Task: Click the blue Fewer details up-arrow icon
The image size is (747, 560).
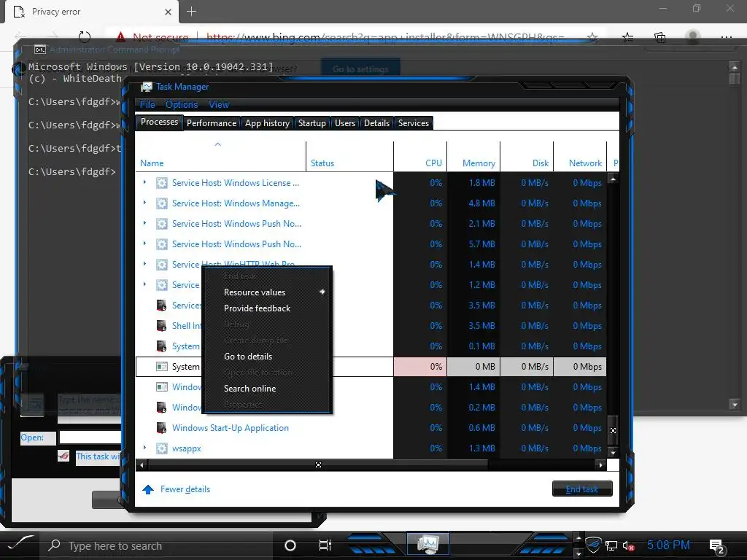Action: [148, 489]
